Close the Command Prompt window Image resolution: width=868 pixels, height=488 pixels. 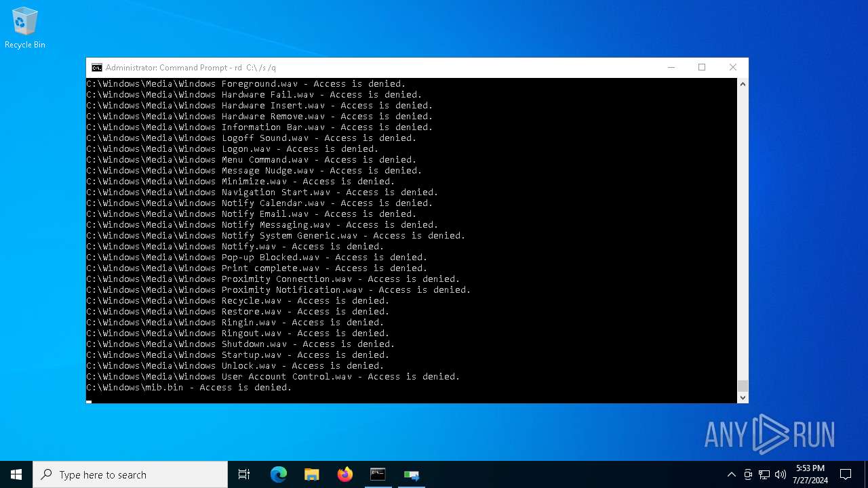click(733, 68)
